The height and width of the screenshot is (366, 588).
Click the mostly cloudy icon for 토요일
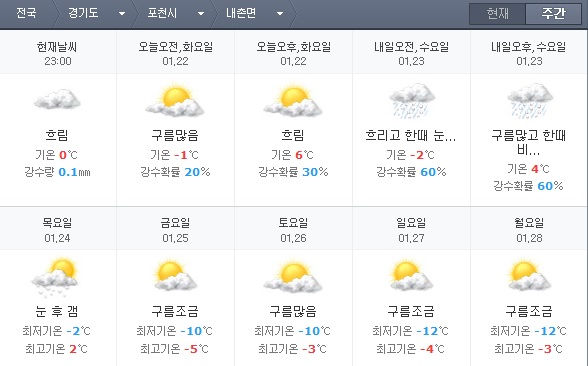pyautogui.click(x=293, y=277)
